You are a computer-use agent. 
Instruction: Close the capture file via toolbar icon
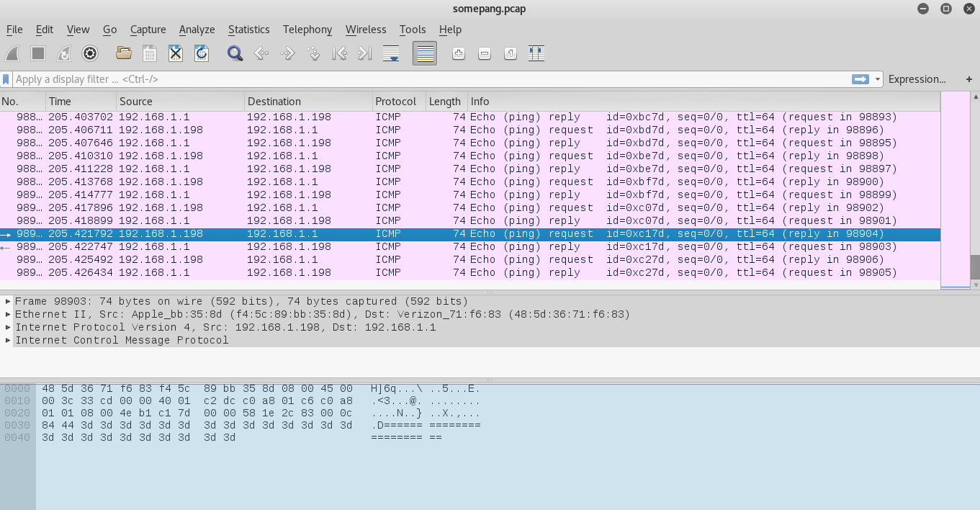[176, 53]
